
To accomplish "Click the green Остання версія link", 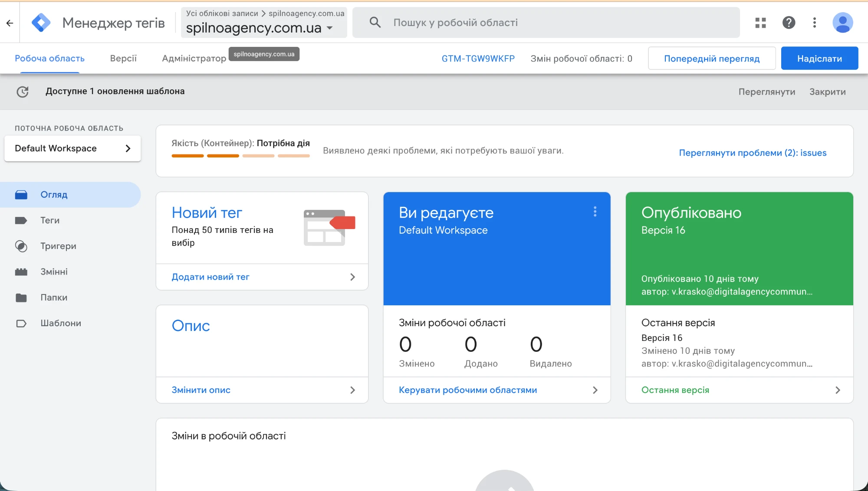I will [675, 390].
